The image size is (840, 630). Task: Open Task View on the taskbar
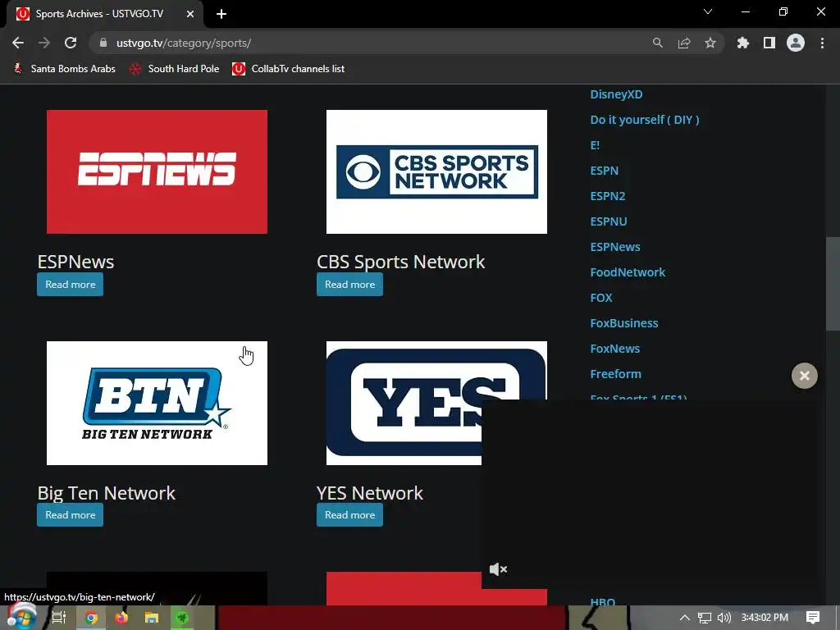coord(58,618)
